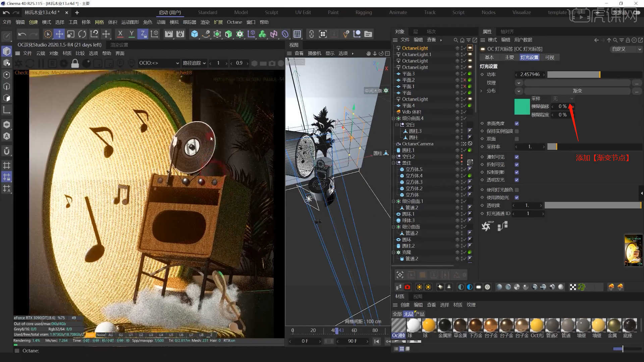Viewport: 644px width, 362px height.
Task: Select OctaneCamera in the object tree
Action: point(418,144)
